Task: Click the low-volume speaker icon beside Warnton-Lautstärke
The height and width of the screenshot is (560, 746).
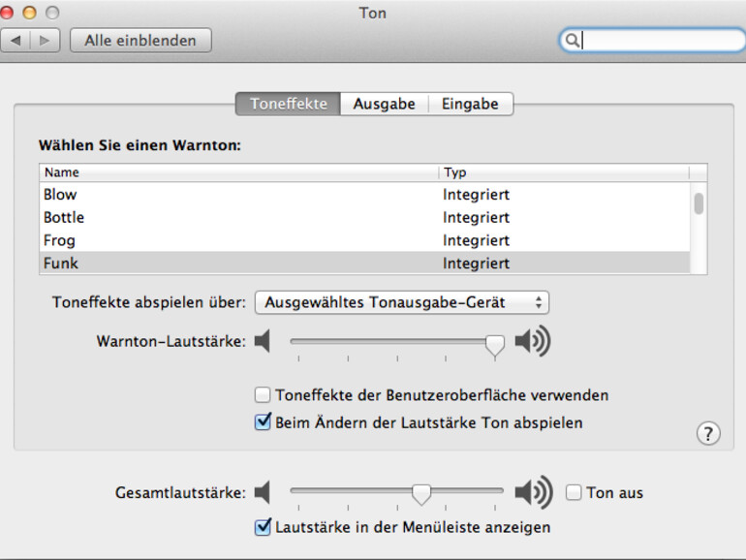Action: pyautogui.click(x=263, y=342)
